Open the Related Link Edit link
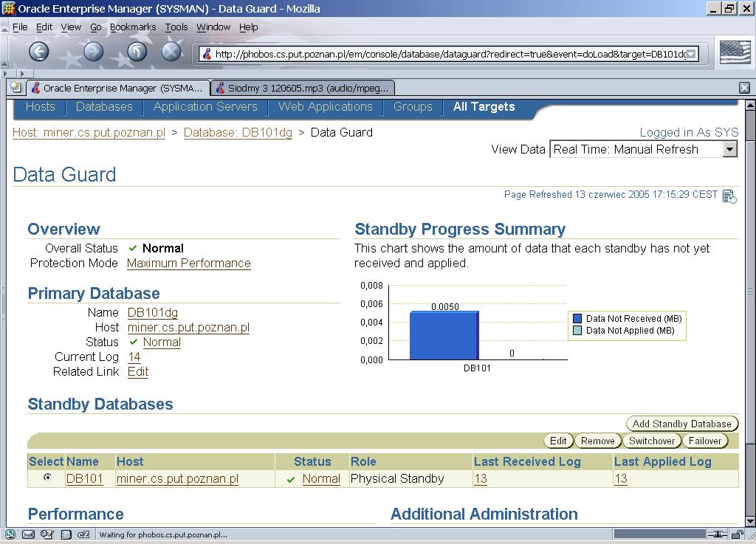This screenshot has width=756, height=544. click(138, 372)
